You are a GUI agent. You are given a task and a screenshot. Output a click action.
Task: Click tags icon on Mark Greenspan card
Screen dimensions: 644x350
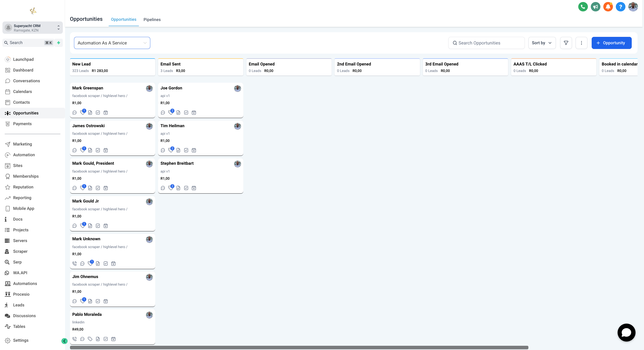pyautogui.click(x=82, y=113)
